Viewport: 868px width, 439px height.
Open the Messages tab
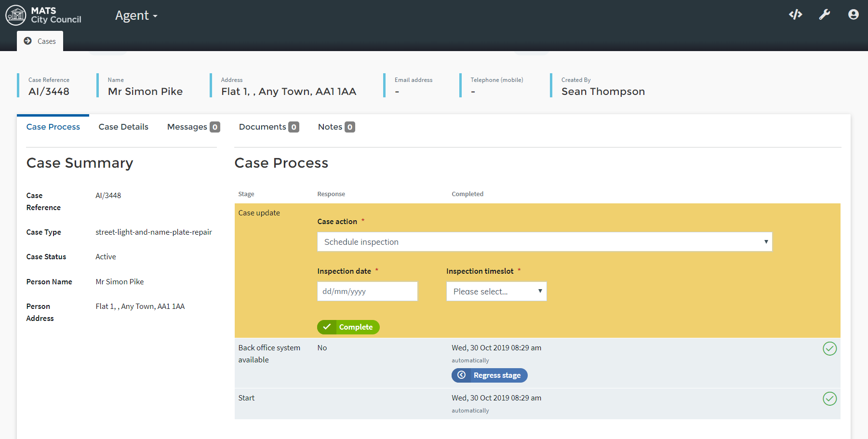[x=193, y=127]
